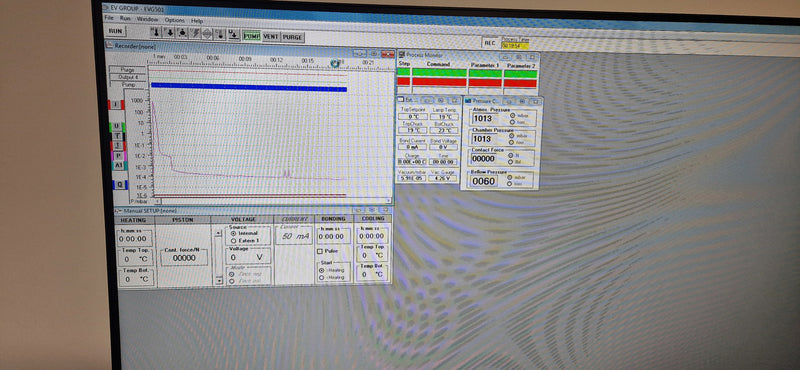Screen dimensions: 800x370
Task: Click the voltage slider up arrow
Action: (218, 233)
